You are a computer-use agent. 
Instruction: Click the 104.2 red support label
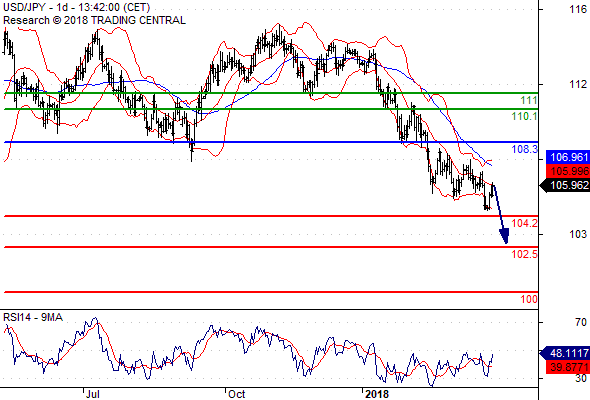coord(525,224)
